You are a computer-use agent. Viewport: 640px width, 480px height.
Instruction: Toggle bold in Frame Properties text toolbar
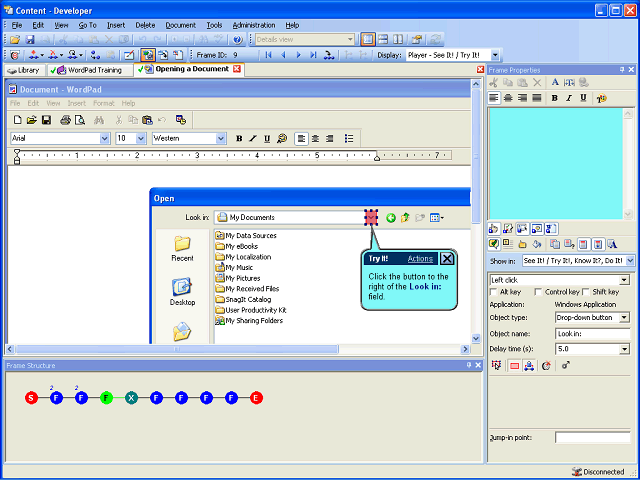554,98
